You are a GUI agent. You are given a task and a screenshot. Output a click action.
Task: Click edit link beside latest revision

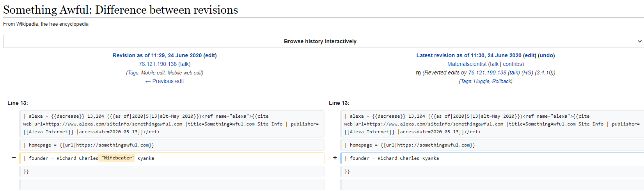529,55
